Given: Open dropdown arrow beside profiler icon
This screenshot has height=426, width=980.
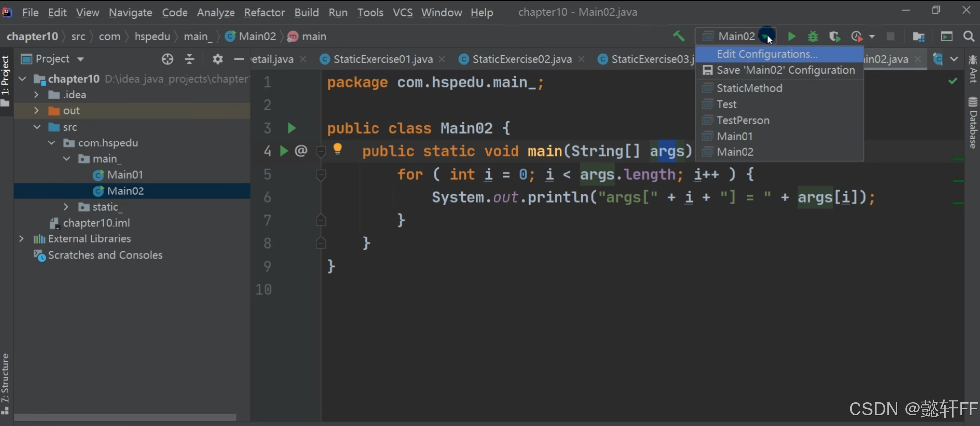Looking at the screenshot, I should click(872, 37).
